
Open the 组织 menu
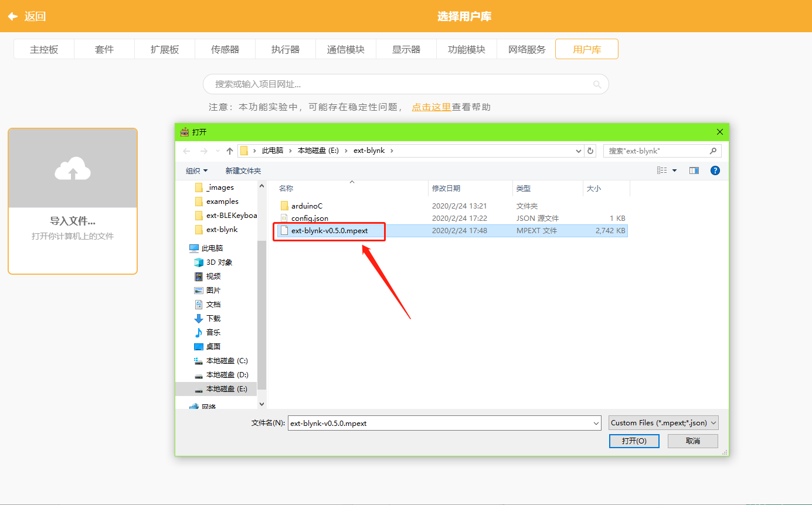[197, 170]
